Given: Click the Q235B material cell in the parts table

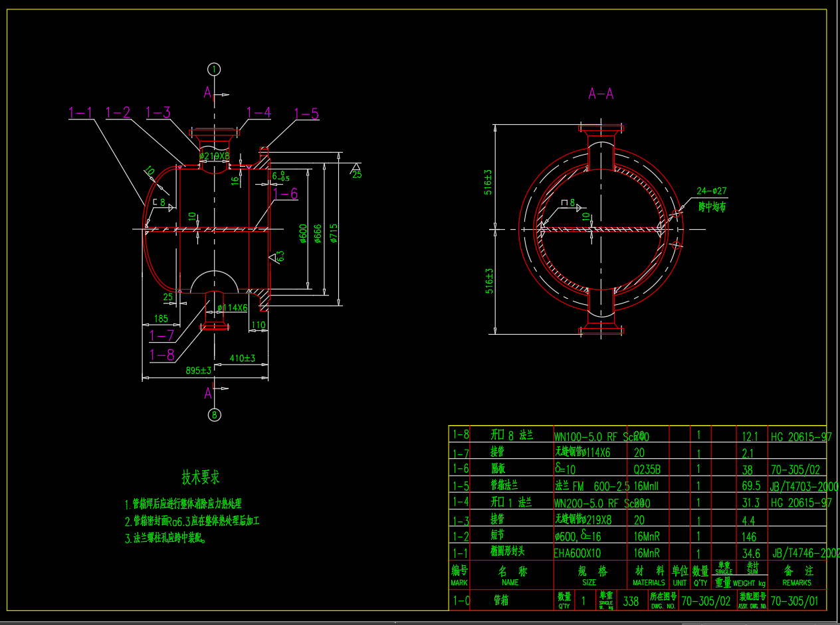Looking at the screenshot, I should coord(648,468).
